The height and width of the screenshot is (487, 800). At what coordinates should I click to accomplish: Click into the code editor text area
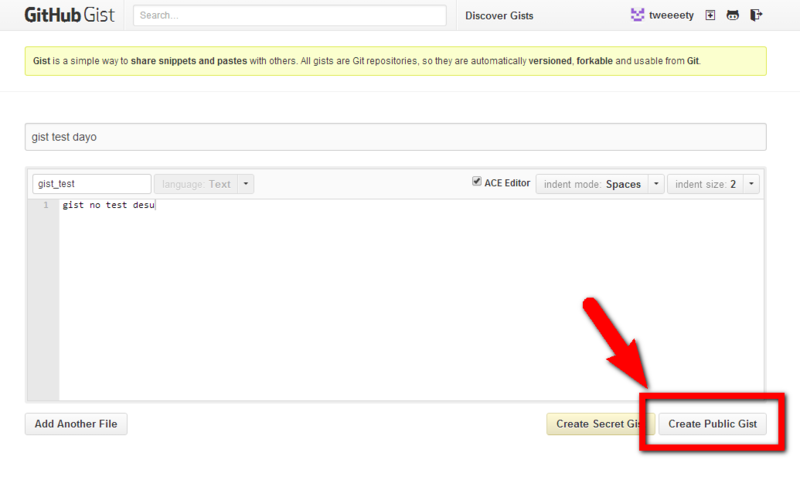point(411,300)
